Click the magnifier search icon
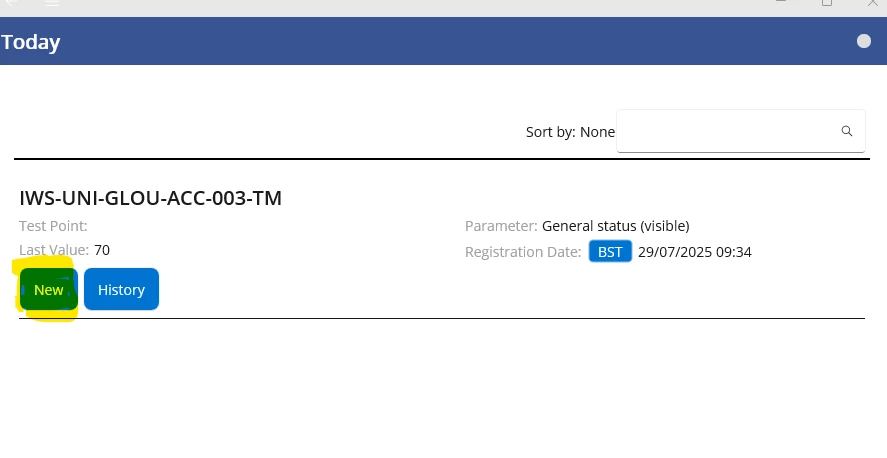 [x=846, y=131]
